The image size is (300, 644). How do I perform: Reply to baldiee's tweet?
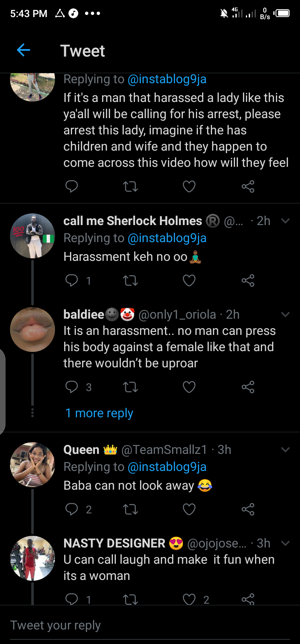click(72, 387)
